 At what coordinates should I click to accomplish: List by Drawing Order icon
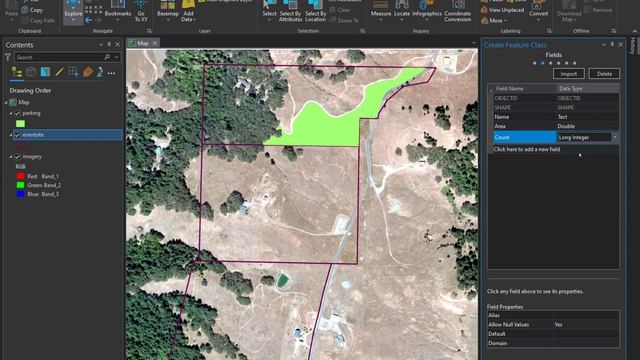pos(17,72)
